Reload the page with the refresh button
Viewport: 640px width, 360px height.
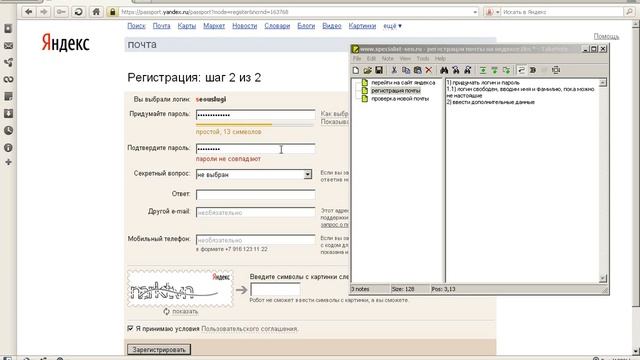(x=78, y=12)
